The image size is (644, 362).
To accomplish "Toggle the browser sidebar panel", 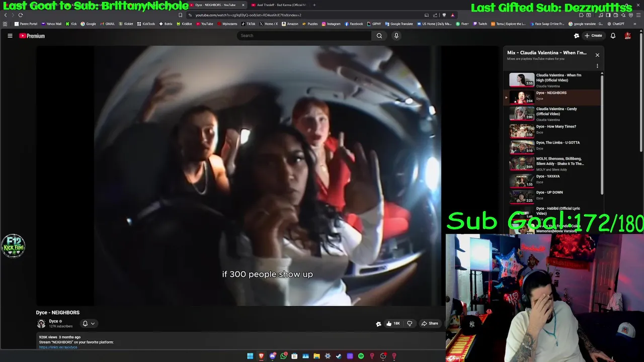I will (608, 15).
